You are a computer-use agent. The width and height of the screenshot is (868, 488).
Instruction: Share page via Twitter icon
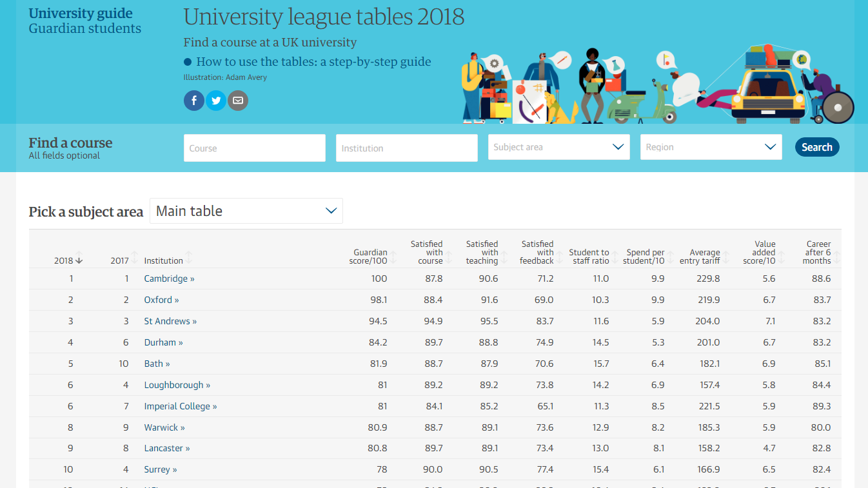coord(216,101)
